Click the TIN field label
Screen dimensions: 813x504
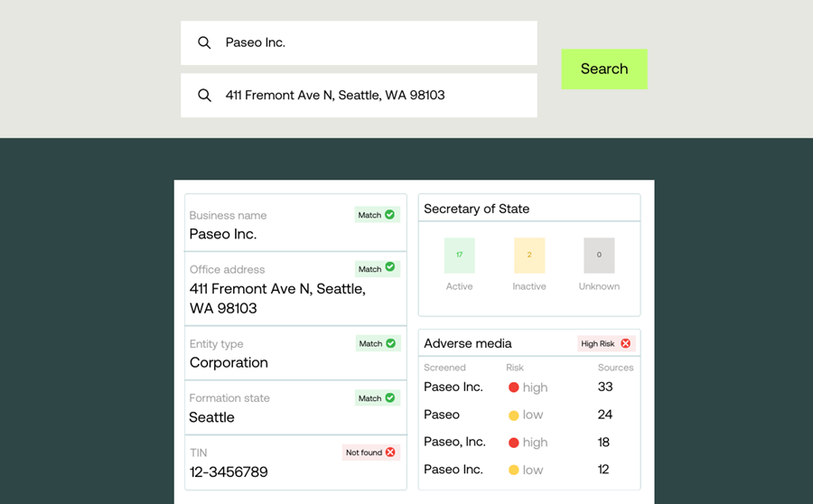point(198,453)
